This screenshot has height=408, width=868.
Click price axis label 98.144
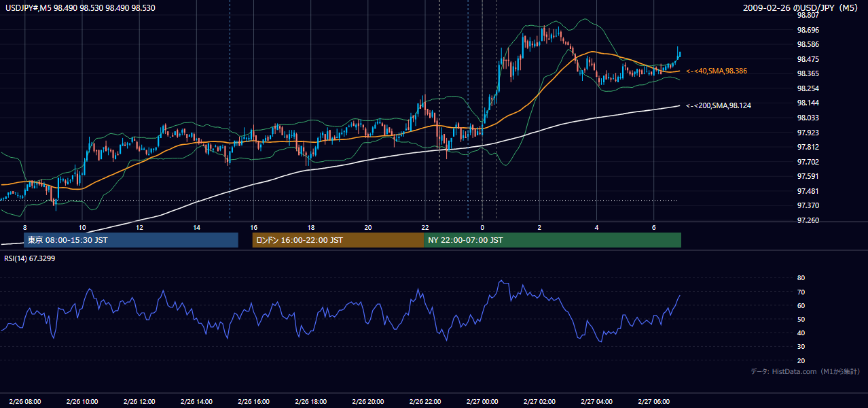point(808,103)
